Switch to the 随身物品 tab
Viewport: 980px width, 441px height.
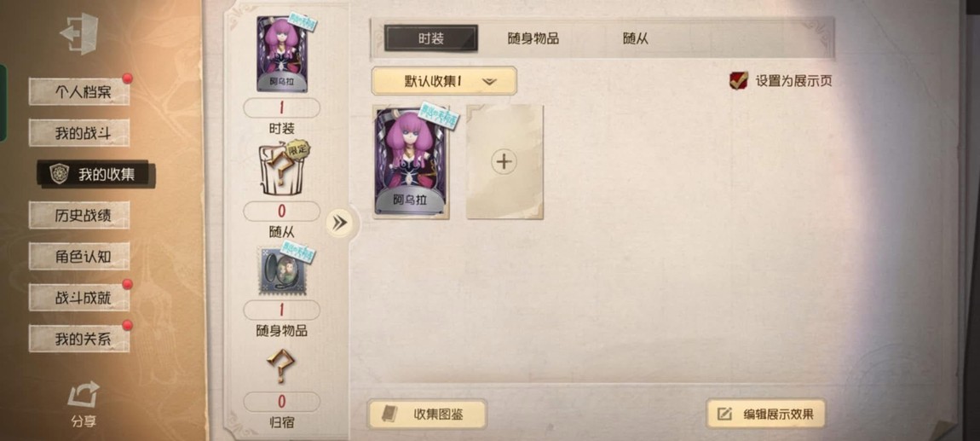click(x=533, y=38)
